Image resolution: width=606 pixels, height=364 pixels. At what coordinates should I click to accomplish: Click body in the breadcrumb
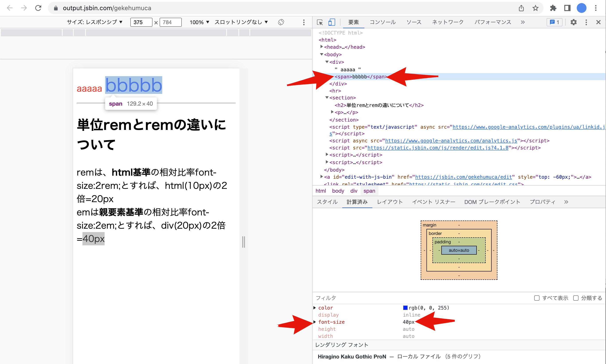[338, 191]
